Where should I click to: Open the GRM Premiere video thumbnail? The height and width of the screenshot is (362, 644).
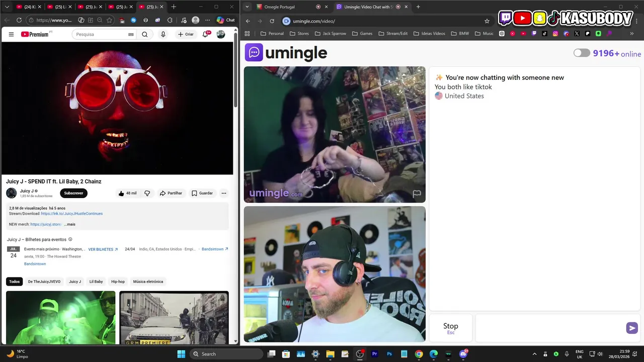click(x=174, y=317)
